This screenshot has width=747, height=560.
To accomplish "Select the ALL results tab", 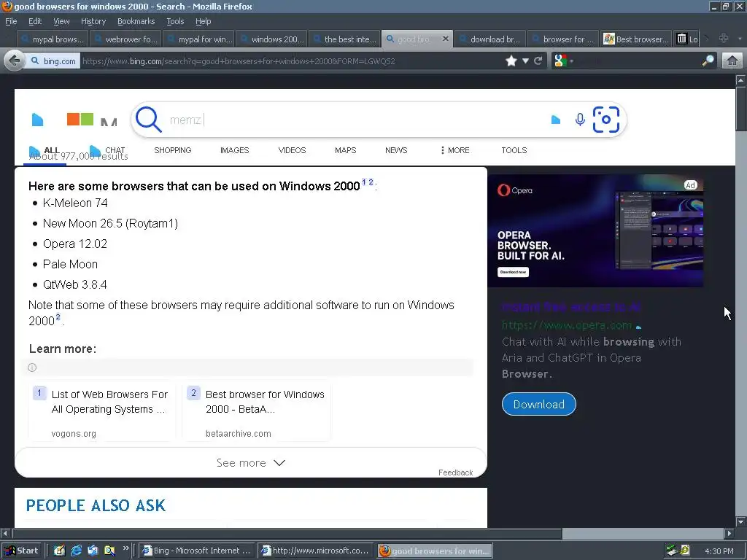I will click(x=45, y=150).
